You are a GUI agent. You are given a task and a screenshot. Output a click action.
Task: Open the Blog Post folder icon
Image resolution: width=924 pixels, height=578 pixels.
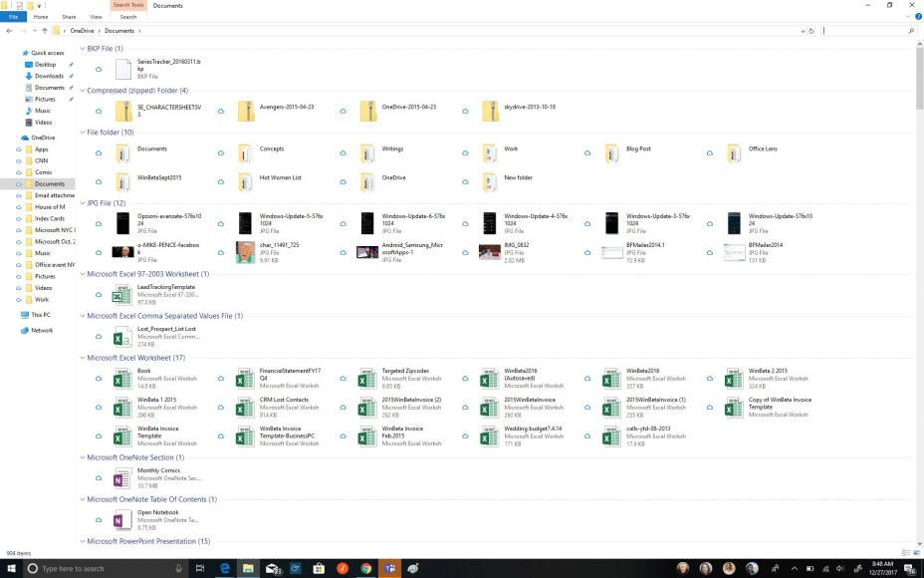point(611,152)
